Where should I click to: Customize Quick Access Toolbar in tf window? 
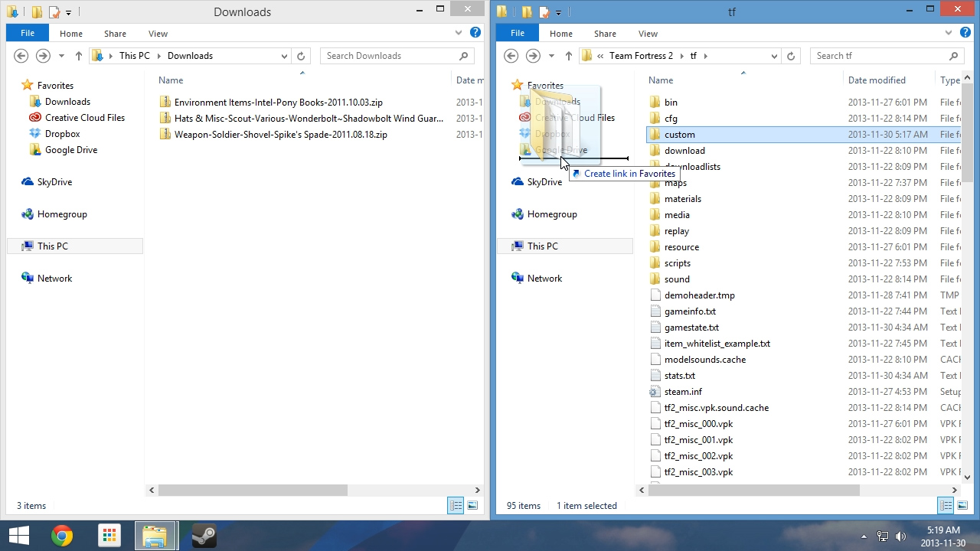(558, 13)
